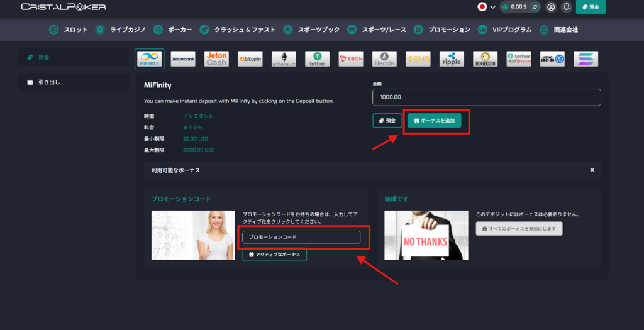Screen dimensions: 644x330
Task: Focus the プロモーションコード input field
Action: pyautogui.click(x=301, y=237)
